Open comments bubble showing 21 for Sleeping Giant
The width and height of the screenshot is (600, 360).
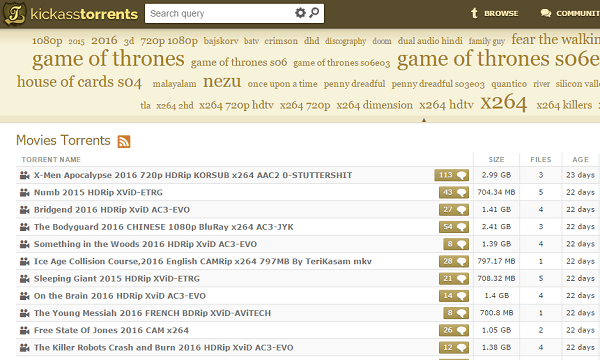(x=454, y=279)
